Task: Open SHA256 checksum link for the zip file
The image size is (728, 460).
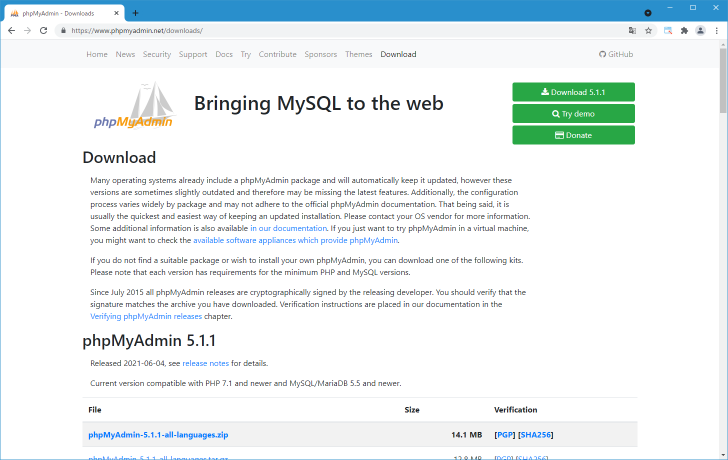Action: [535, 435]
